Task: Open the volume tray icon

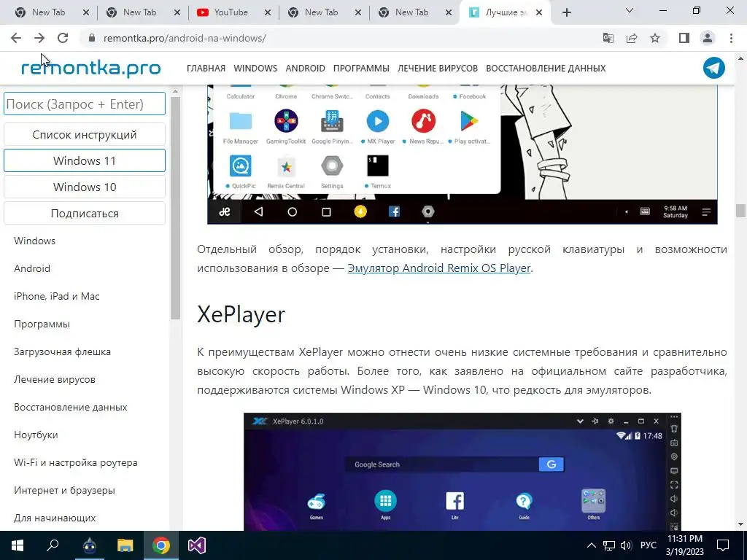Action: 626,545
